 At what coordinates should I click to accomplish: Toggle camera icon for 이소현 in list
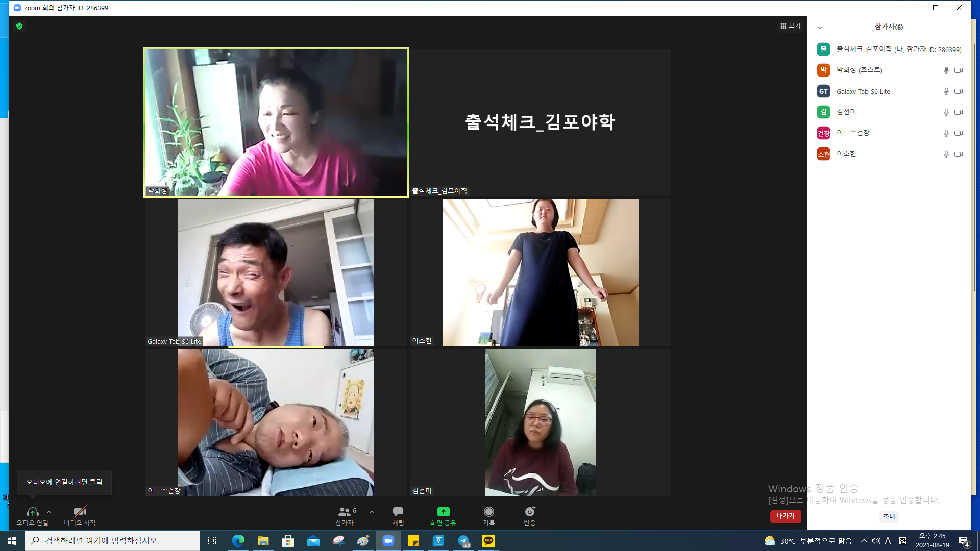click(959, 154)
